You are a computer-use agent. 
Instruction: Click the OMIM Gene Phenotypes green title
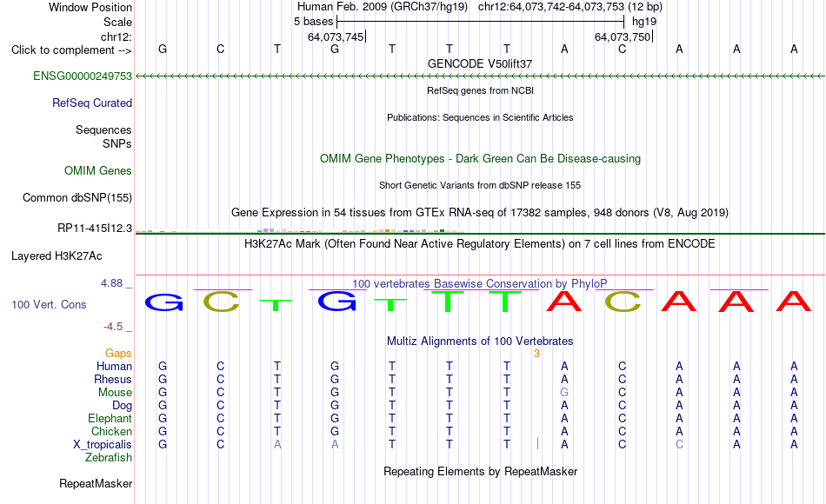click(x=480, y=158)
